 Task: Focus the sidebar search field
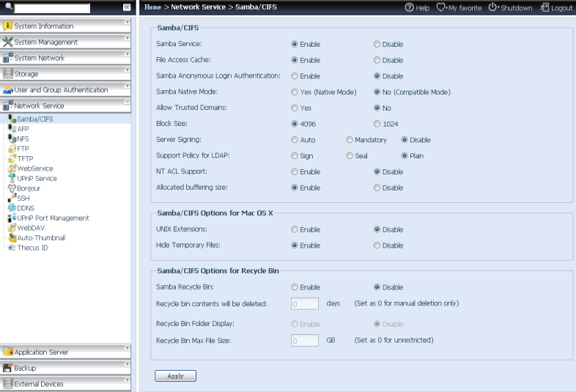pos(52,8)
